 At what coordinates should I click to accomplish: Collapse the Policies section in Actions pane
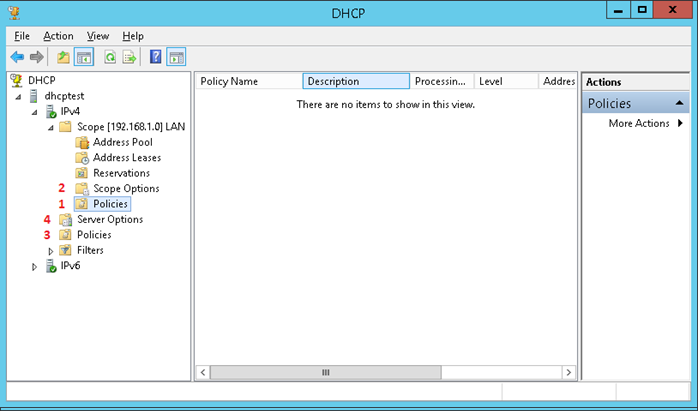(x=679, y=103)
